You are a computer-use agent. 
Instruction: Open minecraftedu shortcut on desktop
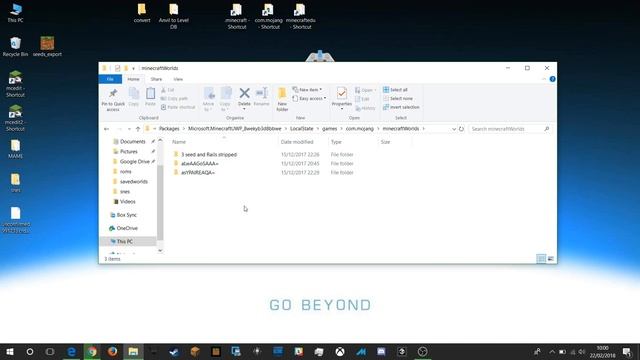(x=300, y=16)
